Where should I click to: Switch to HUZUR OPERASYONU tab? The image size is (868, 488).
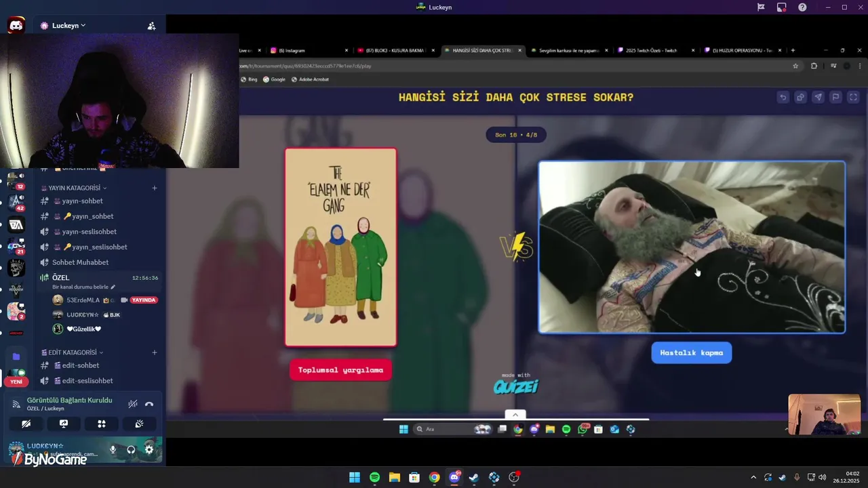pyautogui.click(x=743, y=50)
